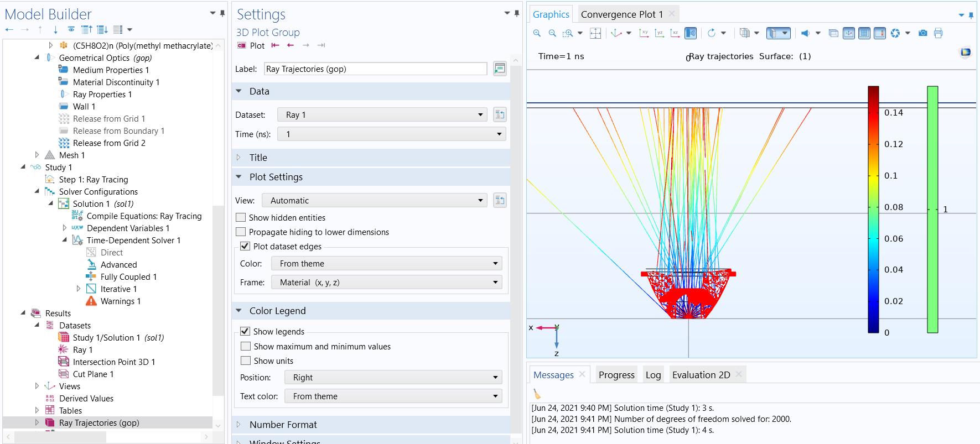
Task: Click the Print icon in Graphics toolbar
Action: point(938,33)
